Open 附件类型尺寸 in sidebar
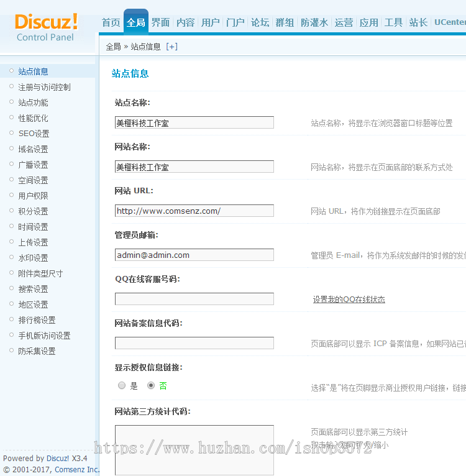Viewport: 466px width, 476px height. tap(40, 273)
